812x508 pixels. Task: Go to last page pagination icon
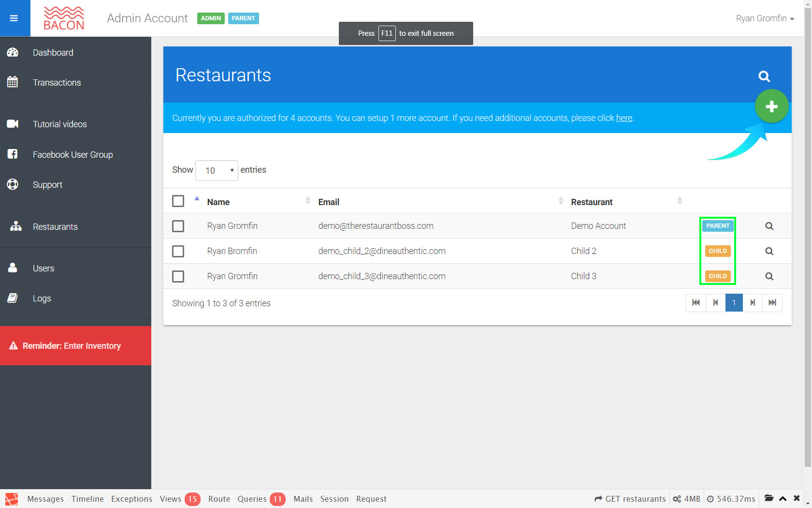point(772,303)
